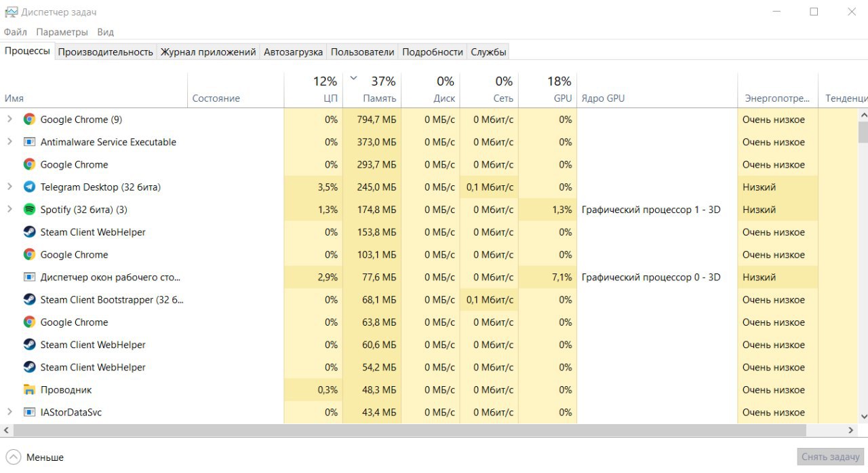
Task: Click the Steam Client Bootstrapper icon
Action: [x=29, y=299]
